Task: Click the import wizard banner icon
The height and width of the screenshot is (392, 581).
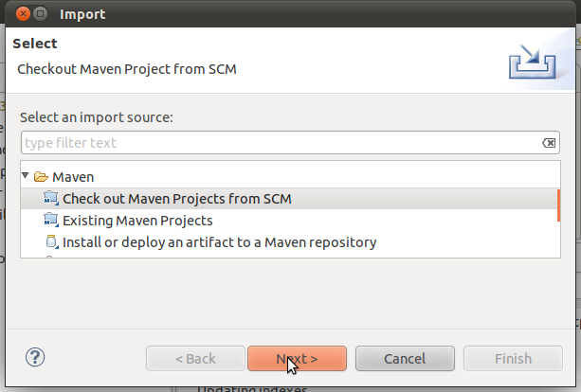Action: tap(532, 63)
